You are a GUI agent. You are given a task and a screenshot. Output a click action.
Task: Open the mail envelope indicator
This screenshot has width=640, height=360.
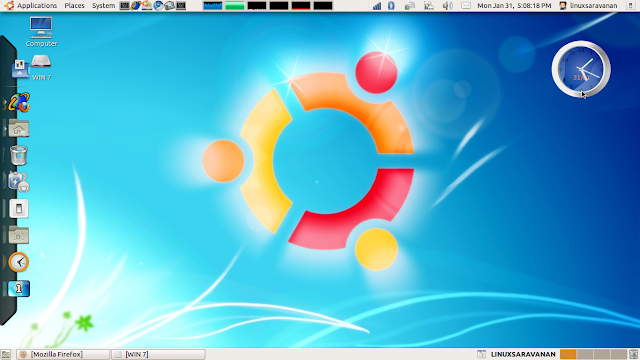tap(466, 6)
